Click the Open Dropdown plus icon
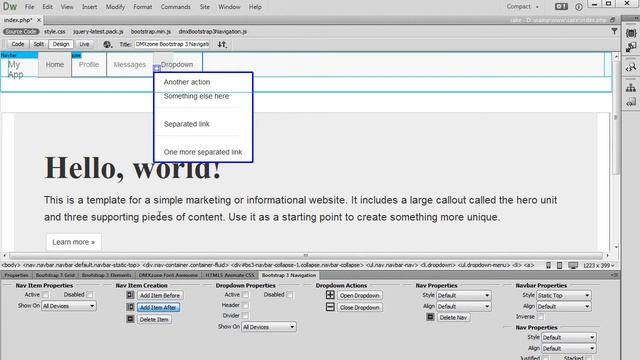This screenshot has height=360, width=640. [330, 295]
